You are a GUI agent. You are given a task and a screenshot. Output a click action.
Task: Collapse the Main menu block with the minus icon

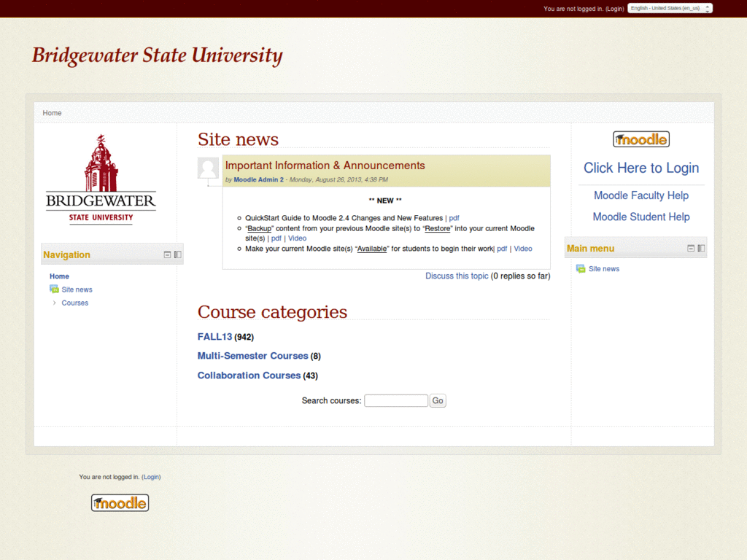pos(691,248)
